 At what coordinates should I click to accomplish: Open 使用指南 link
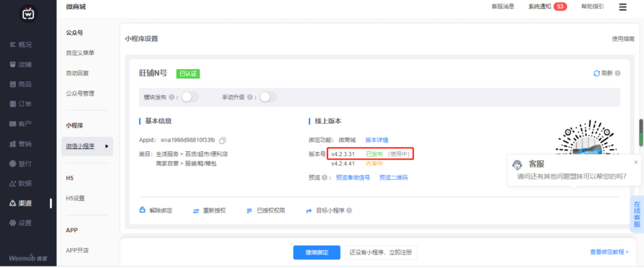(623, 39)
